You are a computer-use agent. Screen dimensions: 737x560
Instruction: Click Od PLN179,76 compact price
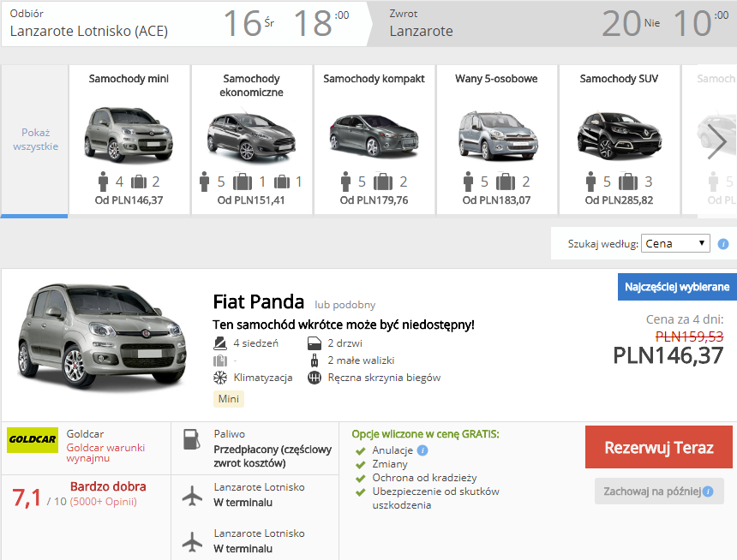click(x=374, y=200)
